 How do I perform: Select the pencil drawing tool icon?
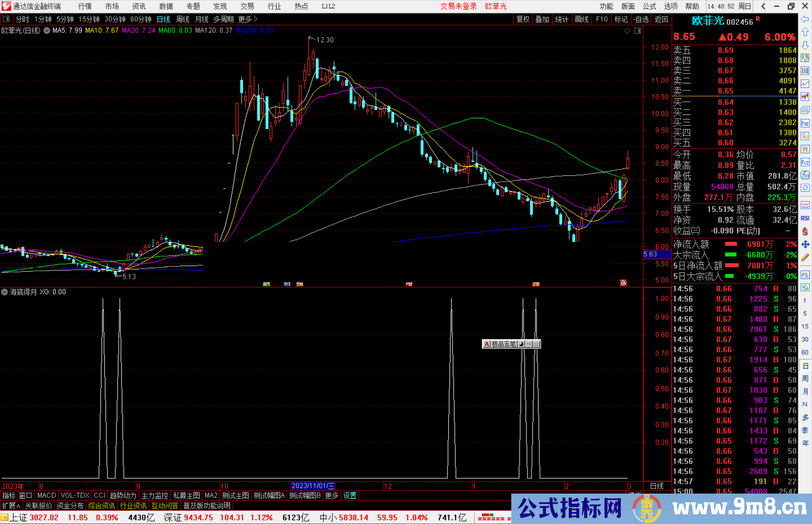(x=805, y=258)
